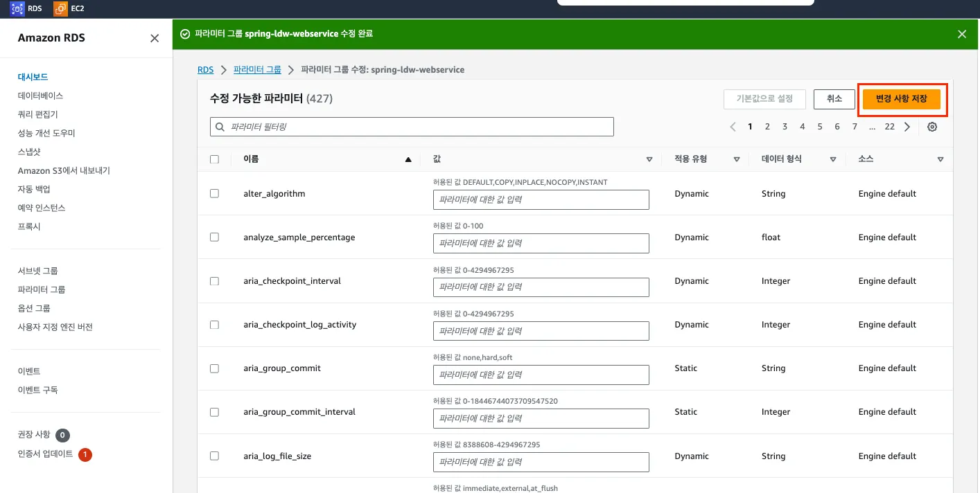This screenshot has height=493, width=980.
Task: Click the green check success icon
Action: point(184,34)
